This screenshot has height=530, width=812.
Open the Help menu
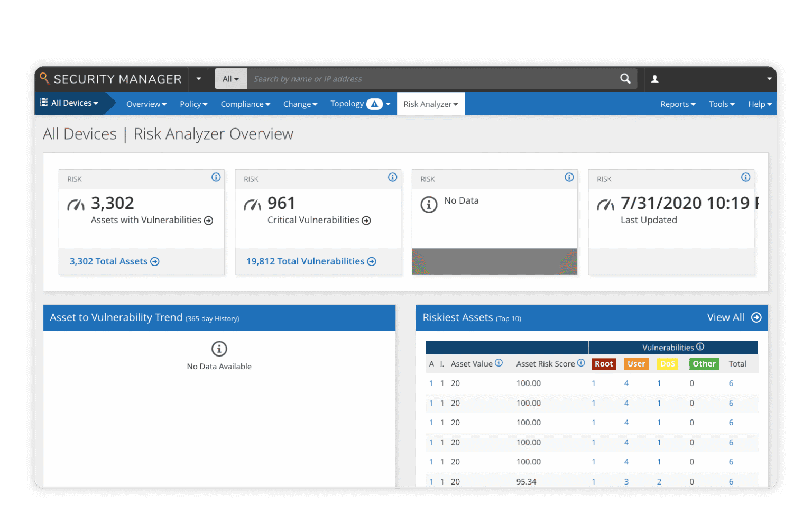(759, 104)
